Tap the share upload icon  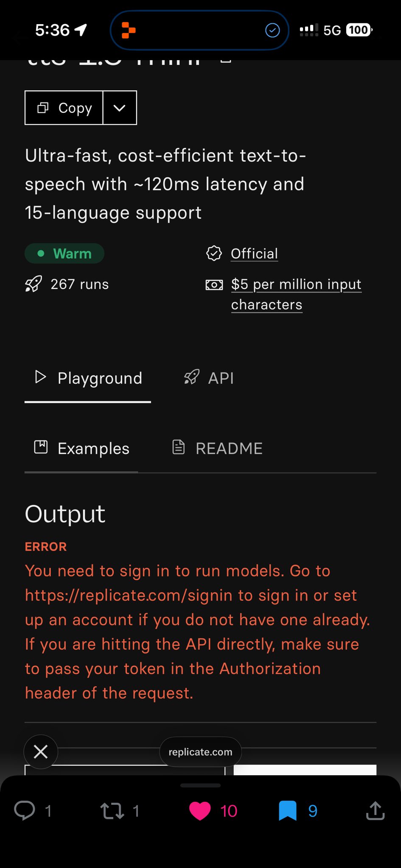[375, 811]
